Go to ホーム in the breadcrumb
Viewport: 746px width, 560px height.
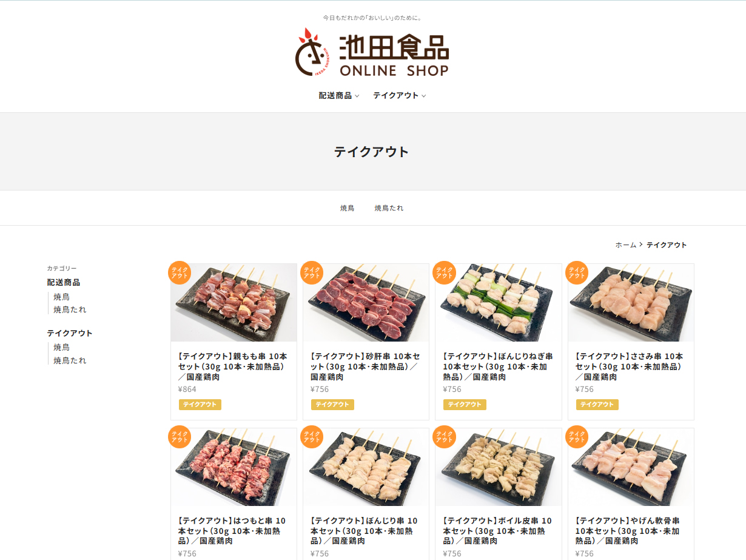pyautogui.click(x=626, y=245)
